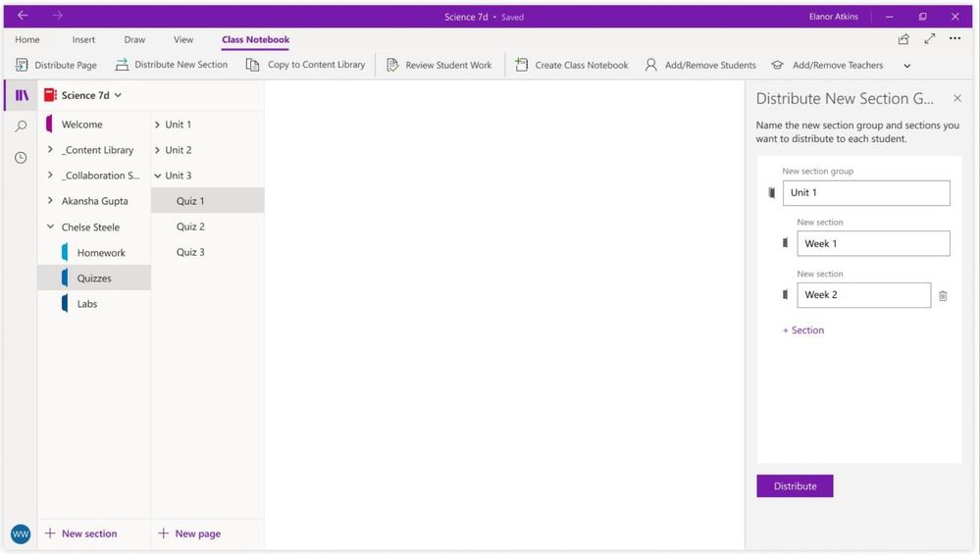The width and height of the screenshot is (980, 555).
Task: Click Elanor Atkins account name
Action: click(x=833, y=17)
